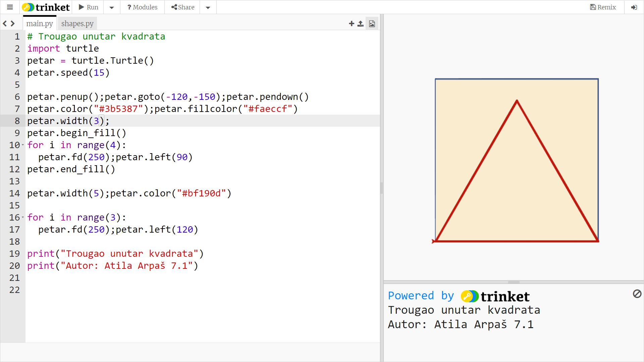Click the trinket logo

pos(46,7)
